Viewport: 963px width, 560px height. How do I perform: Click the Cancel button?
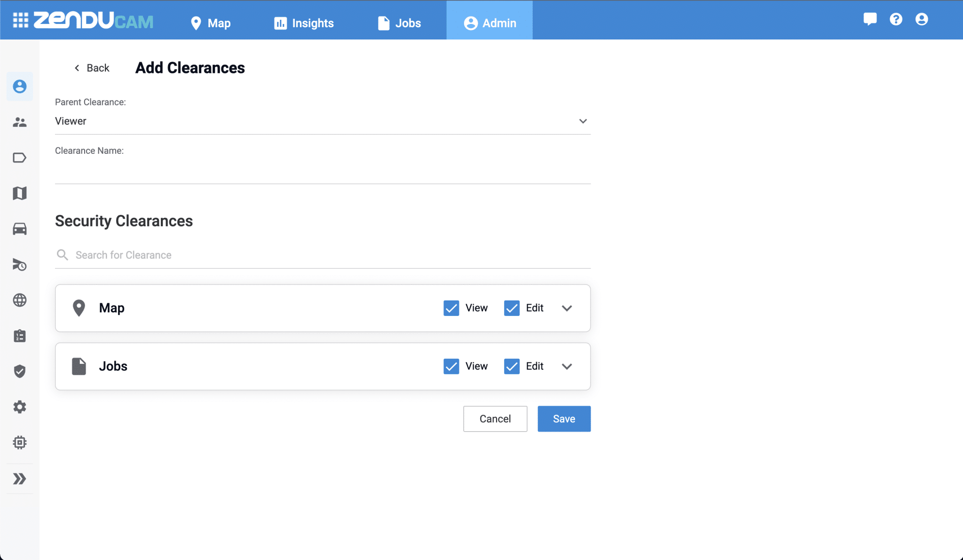[495, 419]
